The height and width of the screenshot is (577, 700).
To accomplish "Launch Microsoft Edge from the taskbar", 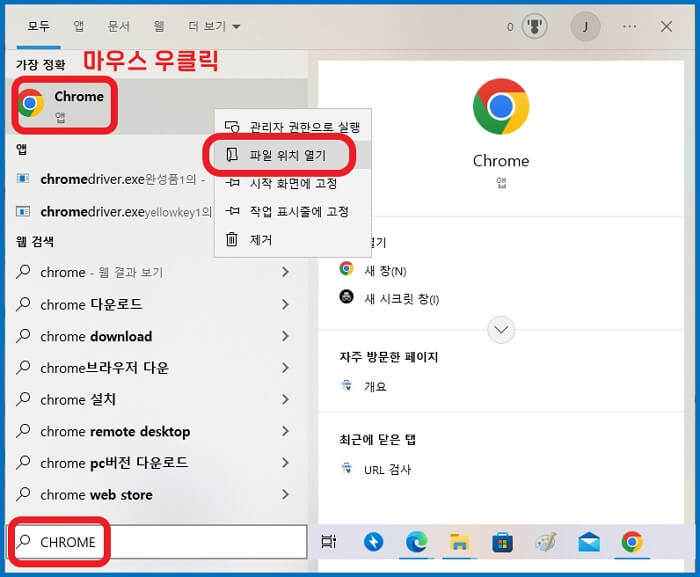I will (416, 542).
